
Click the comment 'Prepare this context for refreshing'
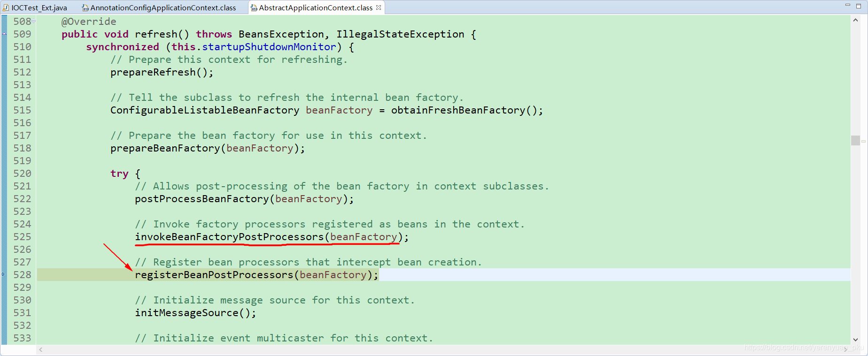click(229, 60)
